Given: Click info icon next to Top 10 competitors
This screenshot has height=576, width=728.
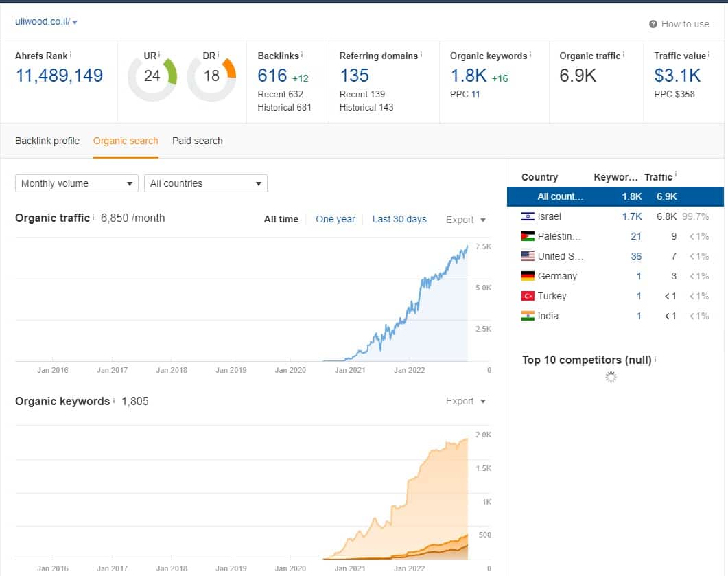Looking at the screenshot, I should pyautogui.click(x=655, y=359).
